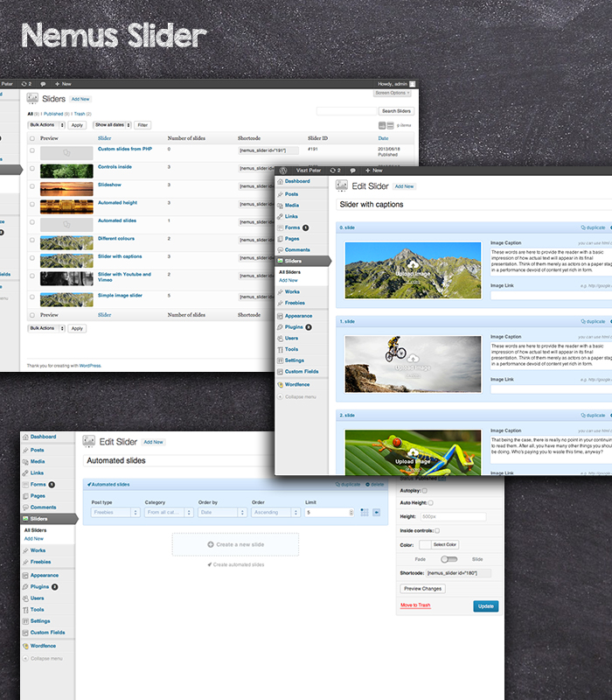Click the Upload Image cloud icon on the cyclist slide
This screenshot has height=700, width=612.
pos(413,359)
